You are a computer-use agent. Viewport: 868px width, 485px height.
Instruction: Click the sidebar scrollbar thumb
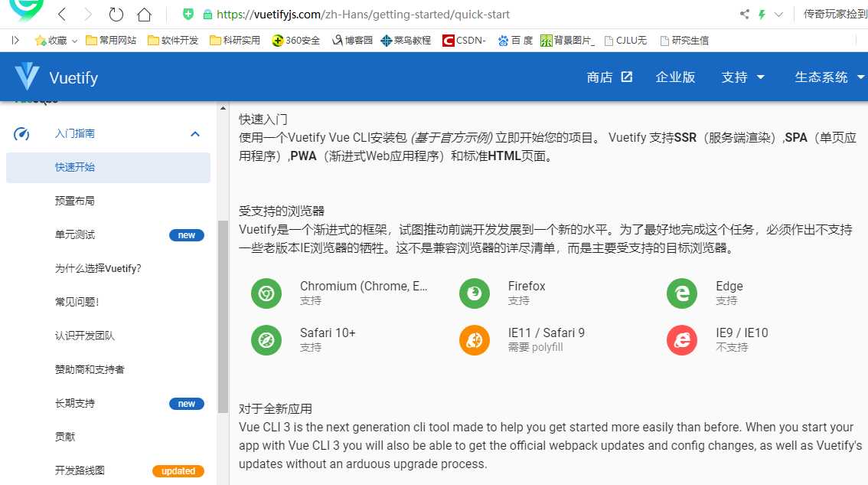pos(223,316)
